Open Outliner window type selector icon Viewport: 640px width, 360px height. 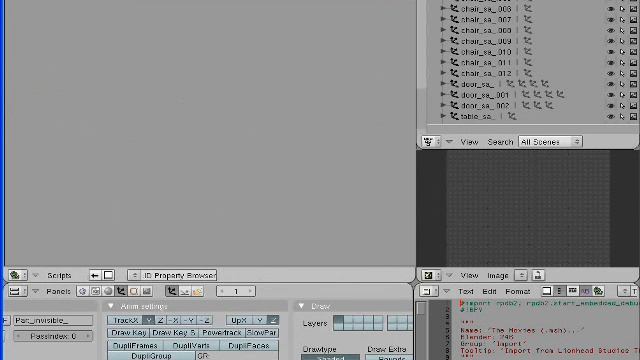(431, 142)
